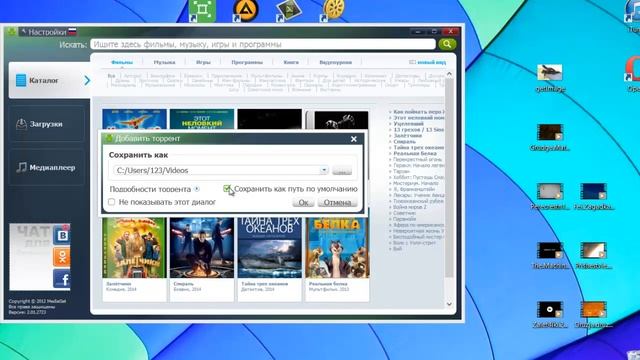The image size is (640, 360).
Task: Open the Тайна трех океанов movie poster
Action: (x=269, y=247)
